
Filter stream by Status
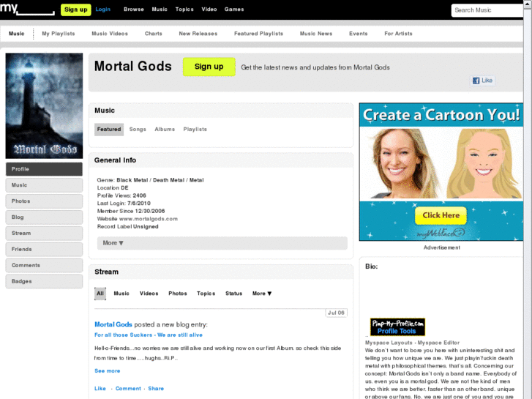(233, 294)
